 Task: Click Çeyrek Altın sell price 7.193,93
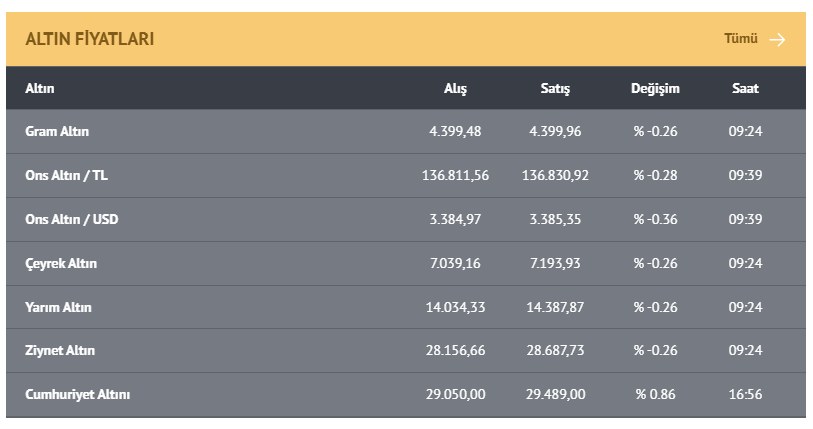pyautogui.click(x=555, y=263)
